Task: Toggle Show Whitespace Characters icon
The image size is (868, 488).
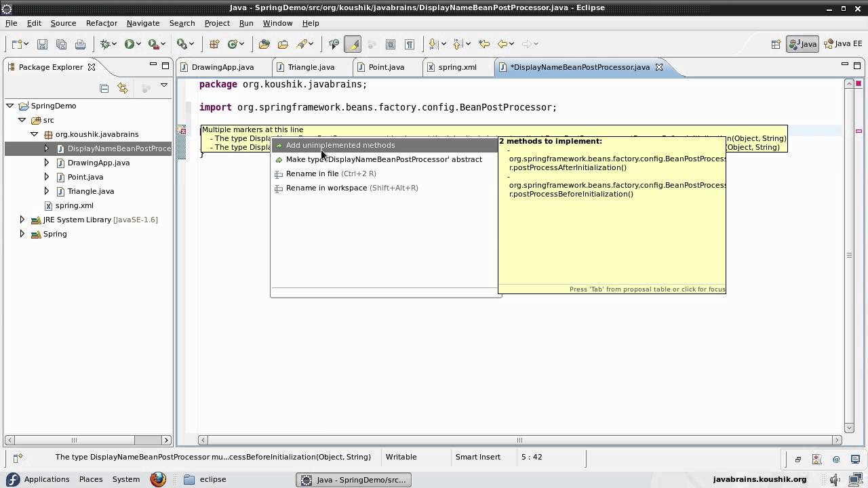Action: (x=410, y=44)
